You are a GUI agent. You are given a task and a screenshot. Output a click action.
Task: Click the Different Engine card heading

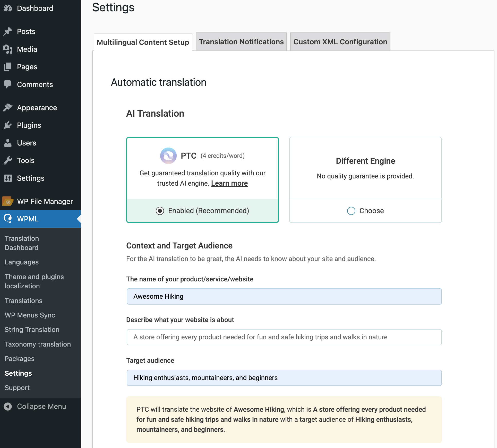(x=365, y=161)
